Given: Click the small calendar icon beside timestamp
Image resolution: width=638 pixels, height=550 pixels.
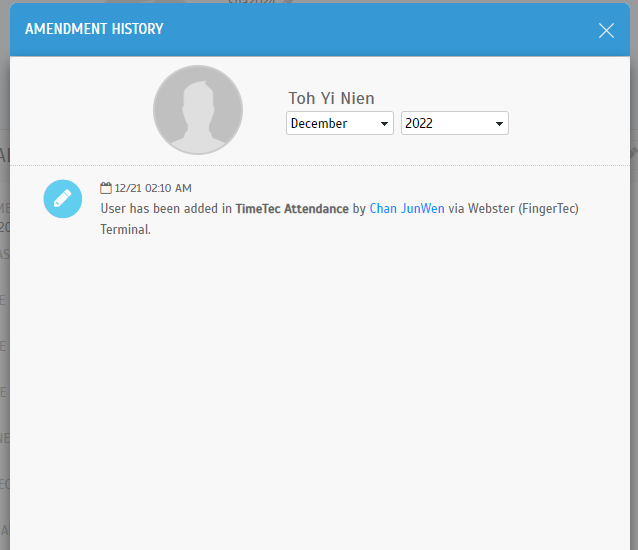Looking at the screenshot, I should click(x=106, y=188).
